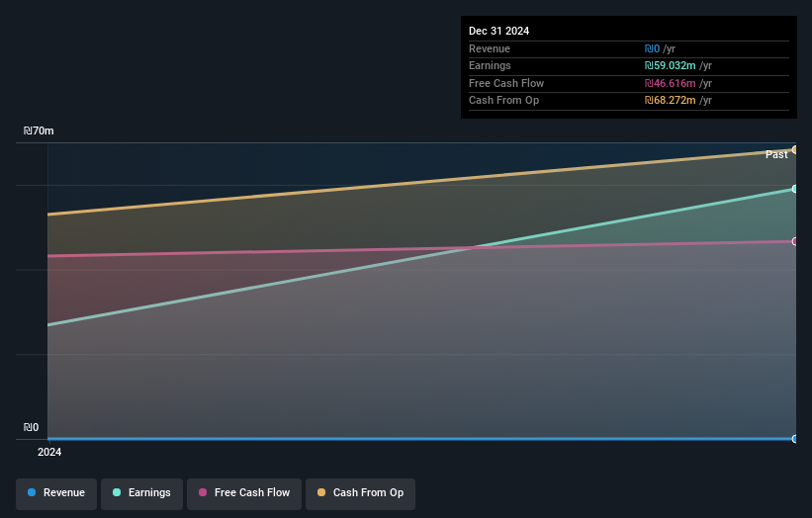Click the Past label on chart
The width and height of the screenshot is (812, 518).
776,155
